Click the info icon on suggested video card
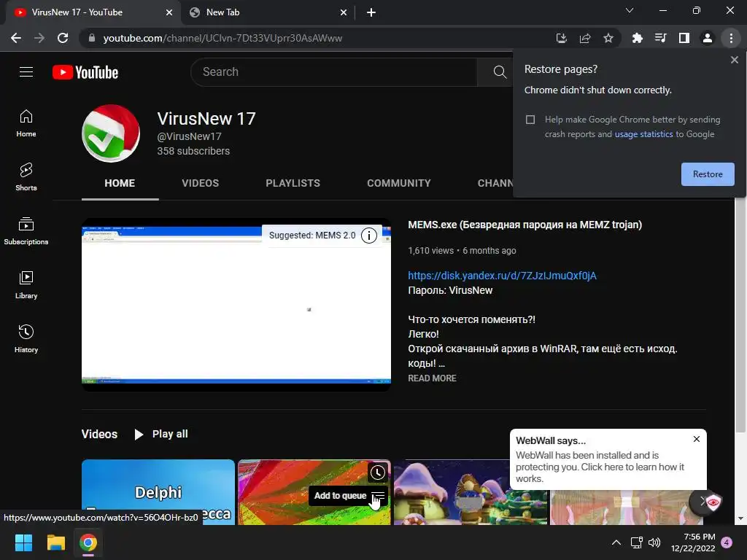747x560 pixels. pyautogui.click(x=368, y=236)
